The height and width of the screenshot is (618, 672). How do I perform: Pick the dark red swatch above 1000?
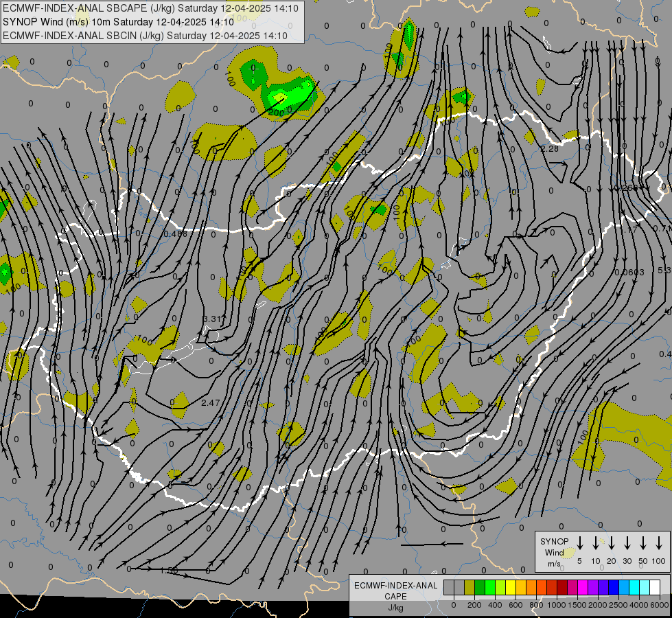click(562, 587)
